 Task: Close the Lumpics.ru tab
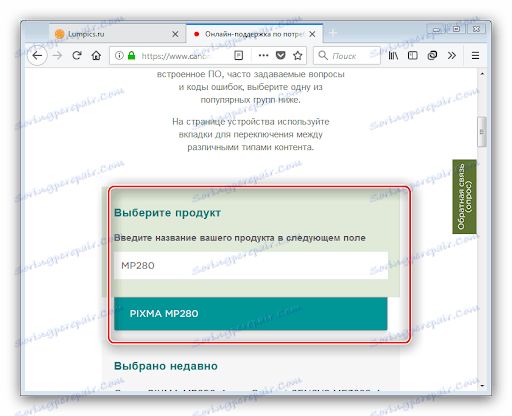(175, 34)
